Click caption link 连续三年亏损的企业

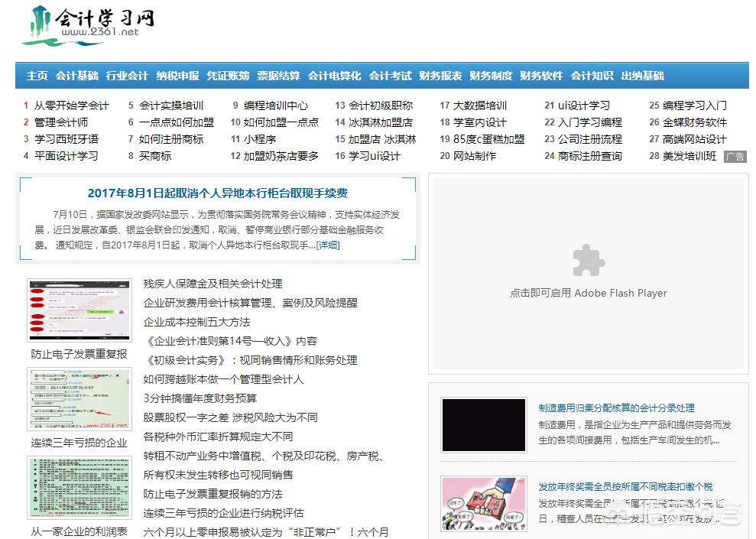tap(79, 443)
